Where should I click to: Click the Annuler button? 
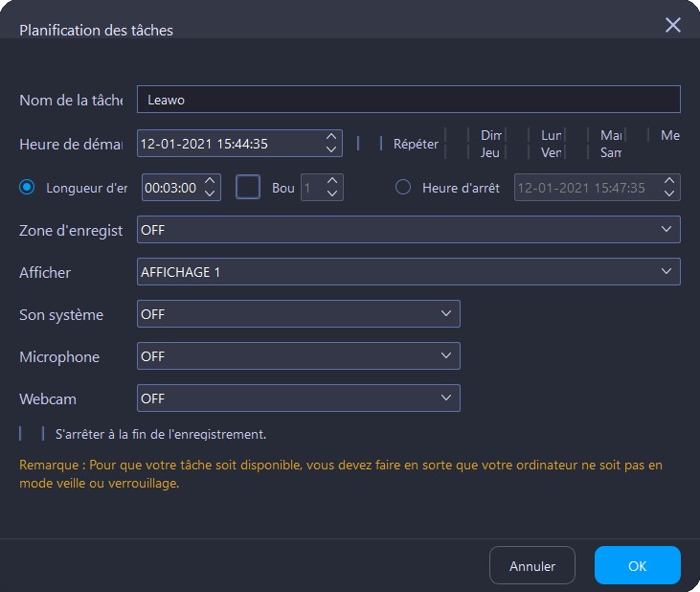531,566
